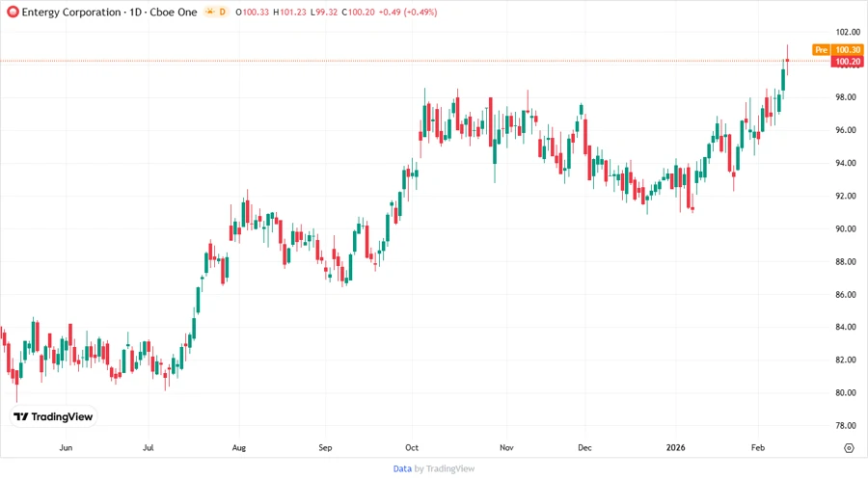Image resolution: width=868 pixels, height=480 pixels.
Task: Click the 100.20 last price tag
Action: [x=848, y=62]
